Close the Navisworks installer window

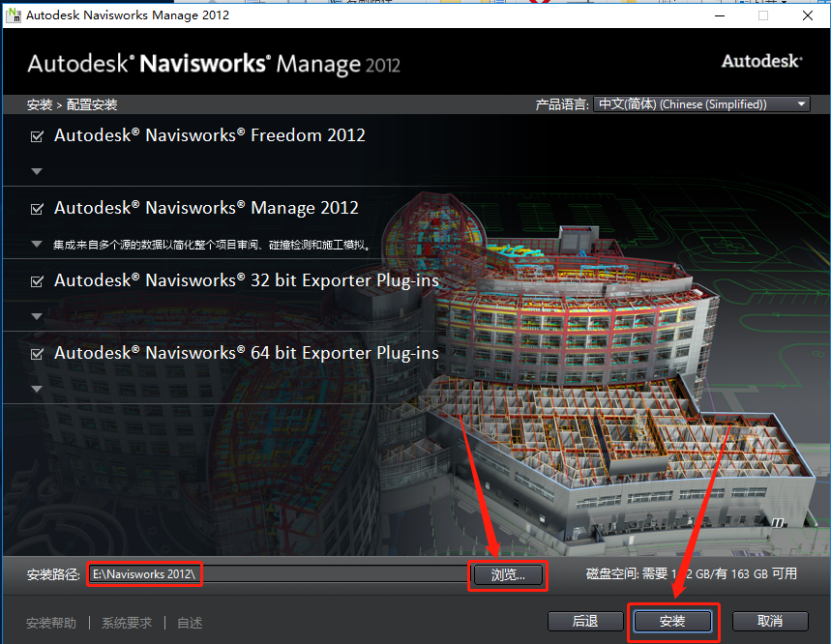coord(808,15)
